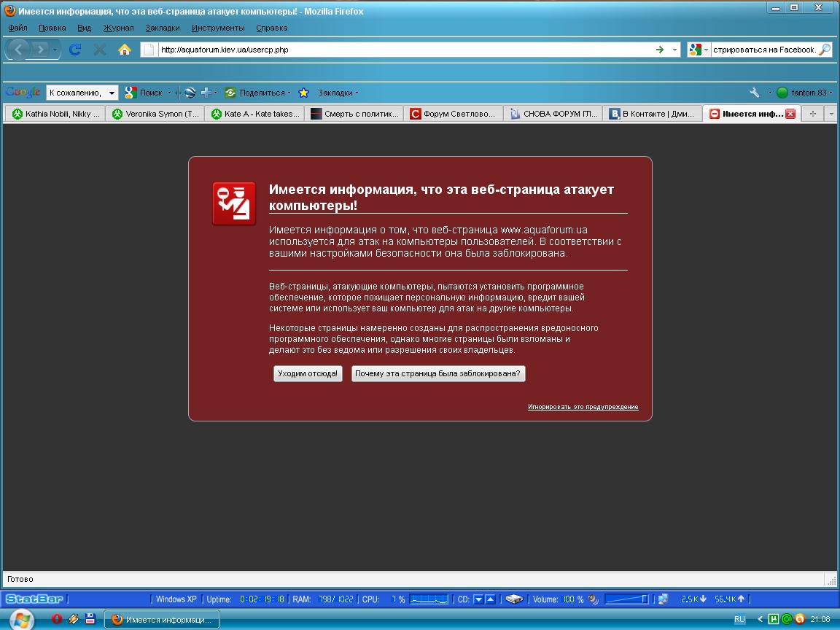Click the search magnifier icon in search box
The height and width of the screenshot is (630, 840).
point(824,50)
